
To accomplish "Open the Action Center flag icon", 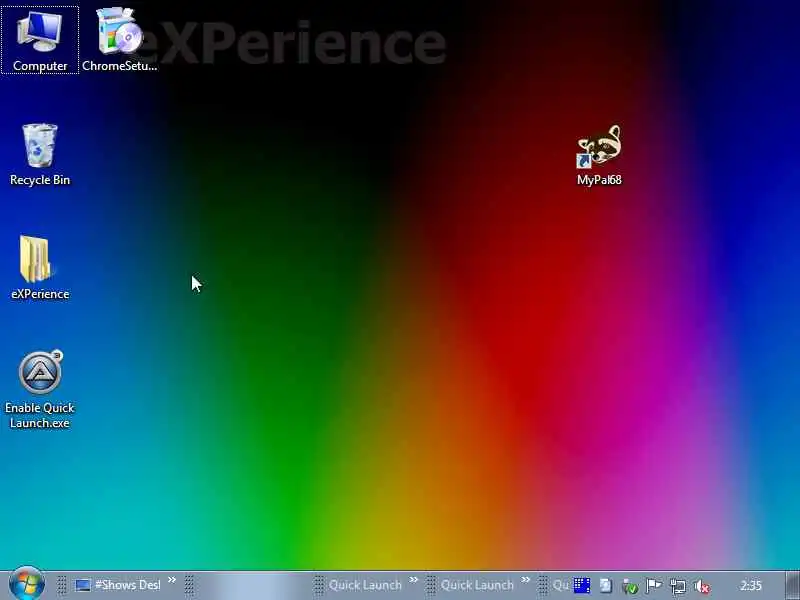I will (654, 585).
